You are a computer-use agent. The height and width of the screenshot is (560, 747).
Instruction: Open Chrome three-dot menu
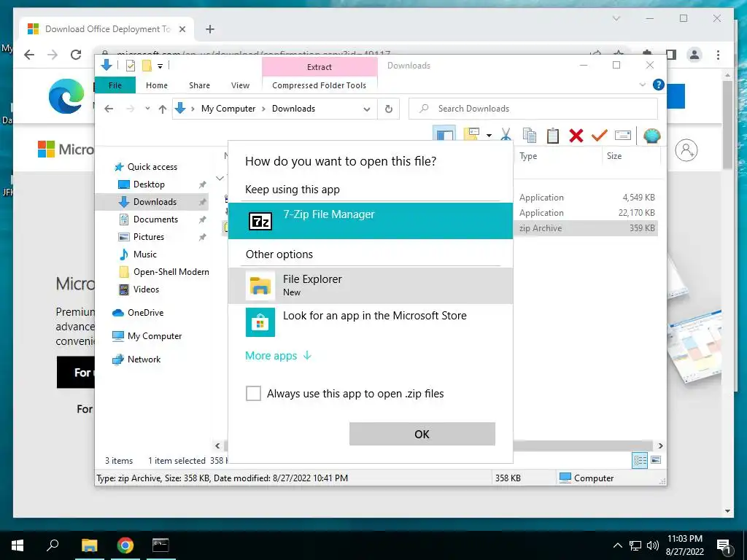tap(718, 55)
